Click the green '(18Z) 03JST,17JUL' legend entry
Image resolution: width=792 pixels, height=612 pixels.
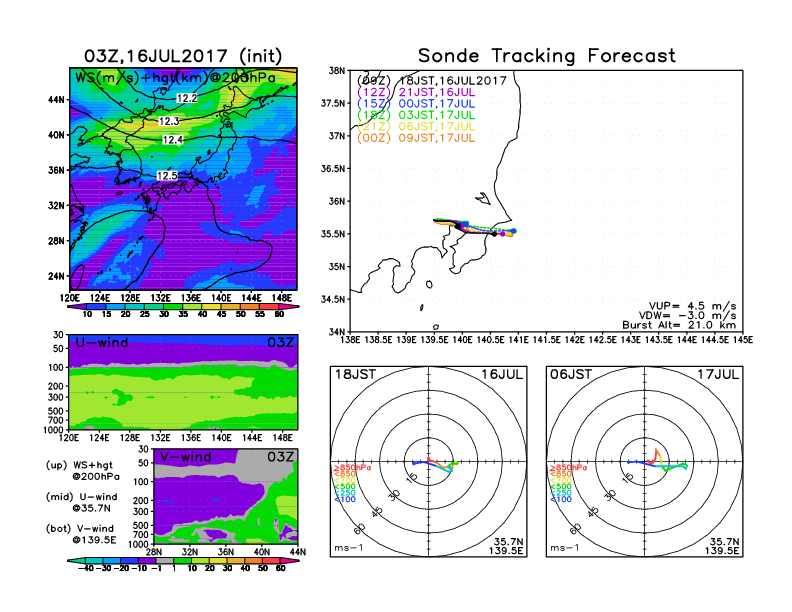[x=416, y=115]
